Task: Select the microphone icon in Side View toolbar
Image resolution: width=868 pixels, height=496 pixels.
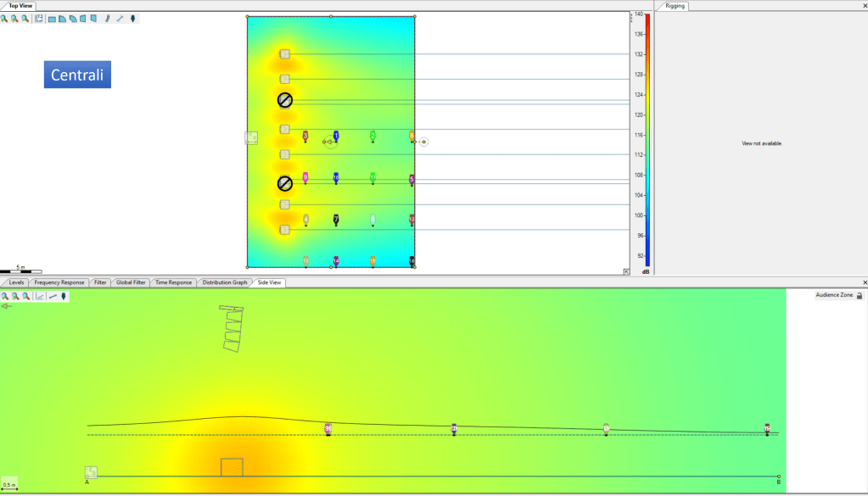Action: tap(64, 296)
